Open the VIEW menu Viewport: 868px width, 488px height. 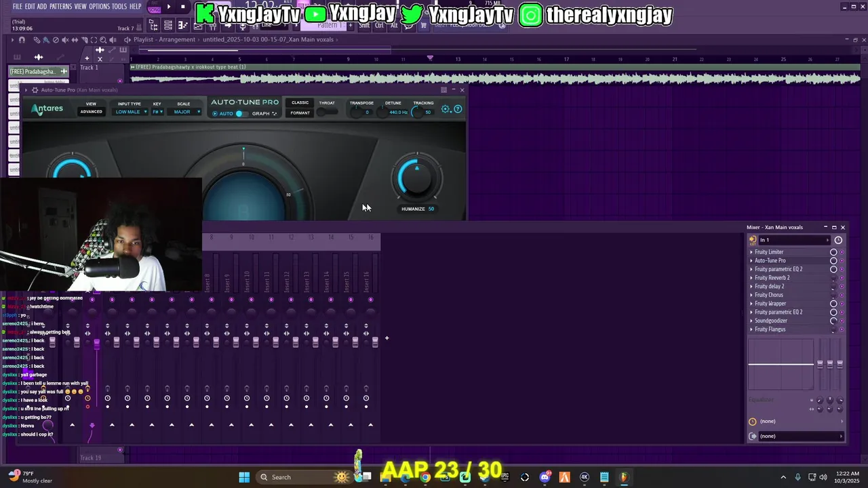pos(80,6)
